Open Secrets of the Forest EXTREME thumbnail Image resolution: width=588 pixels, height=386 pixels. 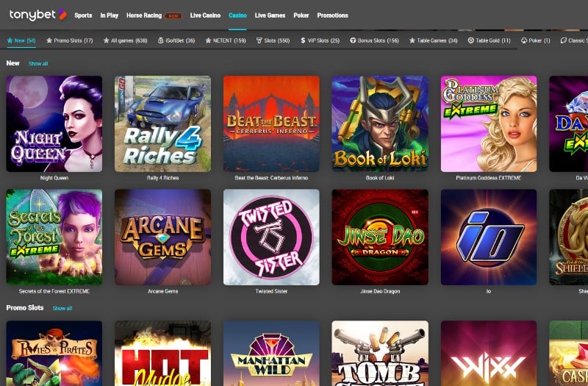point(54,237)
